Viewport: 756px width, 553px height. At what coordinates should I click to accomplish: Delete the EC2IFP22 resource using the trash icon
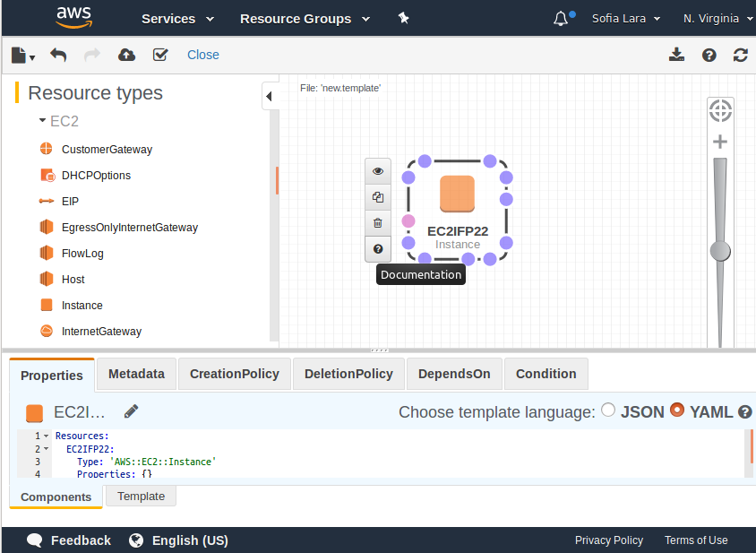(x=378, y=223)
